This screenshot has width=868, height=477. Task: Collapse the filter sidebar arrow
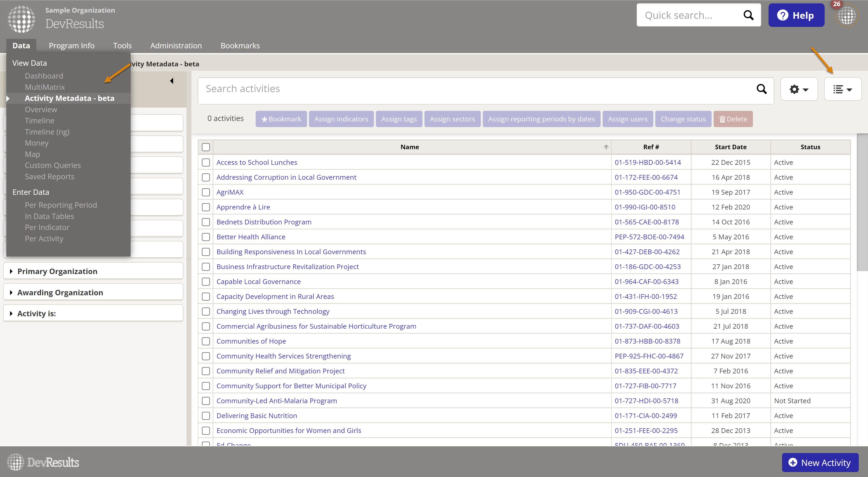point(172,81)
